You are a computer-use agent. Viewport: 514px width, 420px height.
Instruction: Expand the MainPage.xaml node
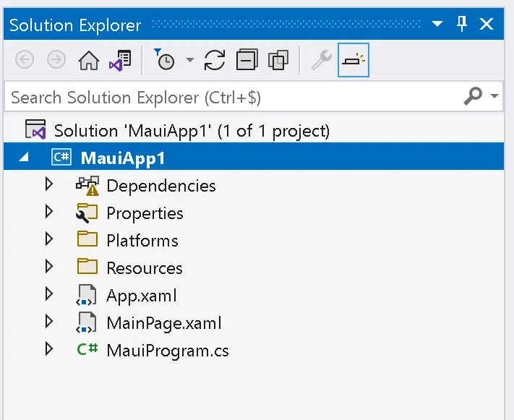click(49, 322)
